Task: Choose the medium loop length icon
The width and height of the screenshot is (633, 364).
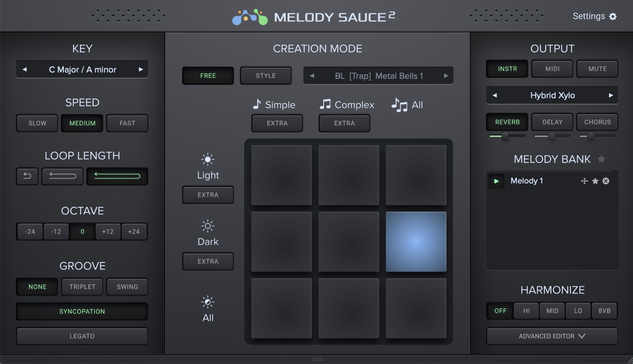Action: click(x=62, y=176)
